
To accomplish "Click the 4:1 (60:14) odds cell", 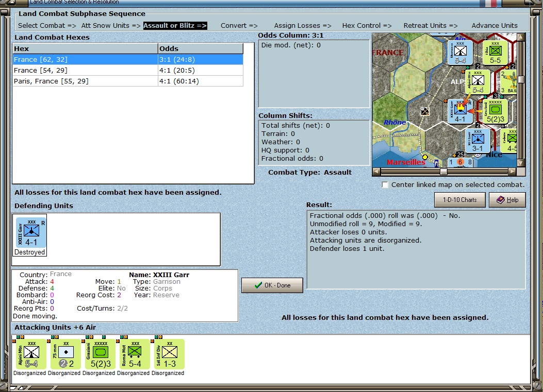I will pos(201,81).
